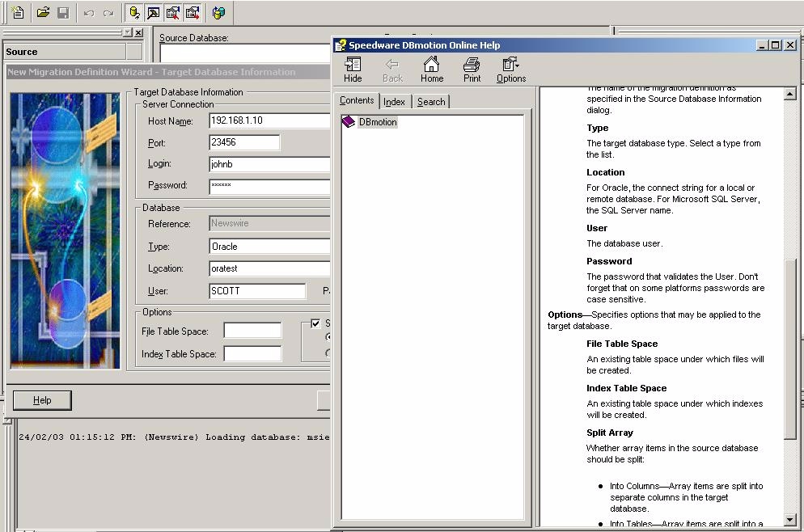Screen dimensions: 804x532
Task: Toggle the checked checkbox in the Options group
Action: 315,323
